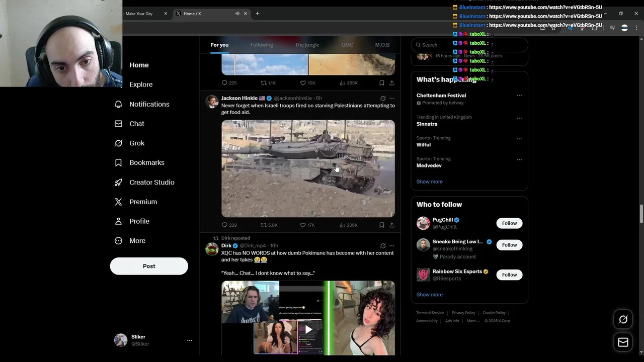Repost the top post with 1.1K reposts
The image size is (644, 362).
point(264,82)
